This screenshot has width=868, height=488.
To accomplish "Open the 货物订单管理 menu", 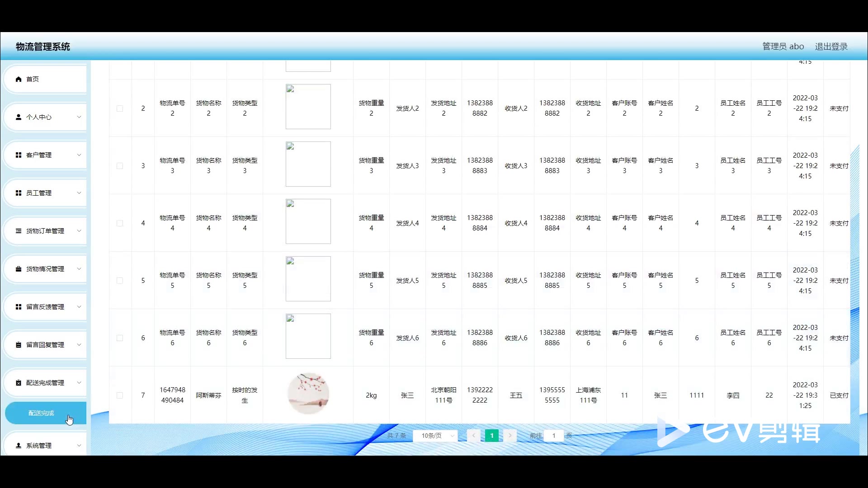I will click(x=45, y=231).
